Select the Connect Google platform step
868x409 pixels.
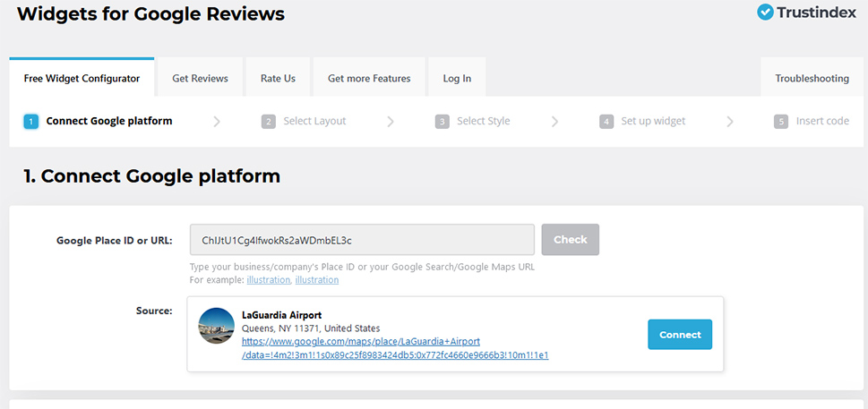pyautogui.click(x=109, y=121)
